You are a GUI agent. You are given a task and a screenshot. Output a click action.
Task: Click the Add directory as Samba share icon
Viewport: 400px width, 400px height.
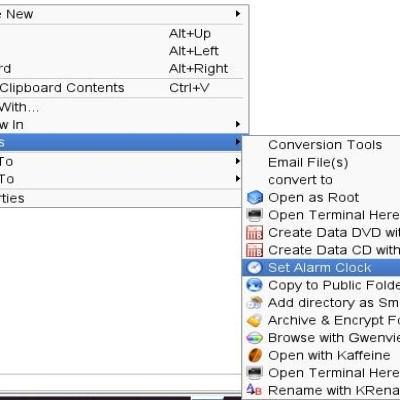point(255,303)
